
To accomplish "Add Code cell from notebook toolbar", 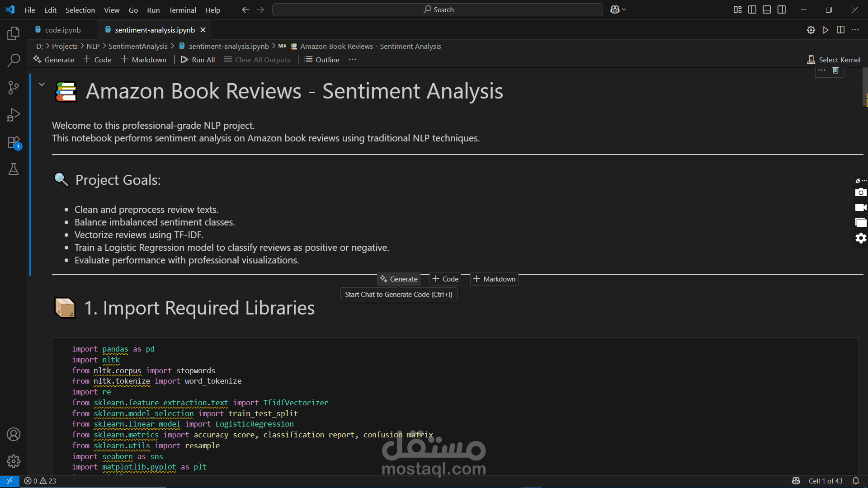I will [97, 60].
